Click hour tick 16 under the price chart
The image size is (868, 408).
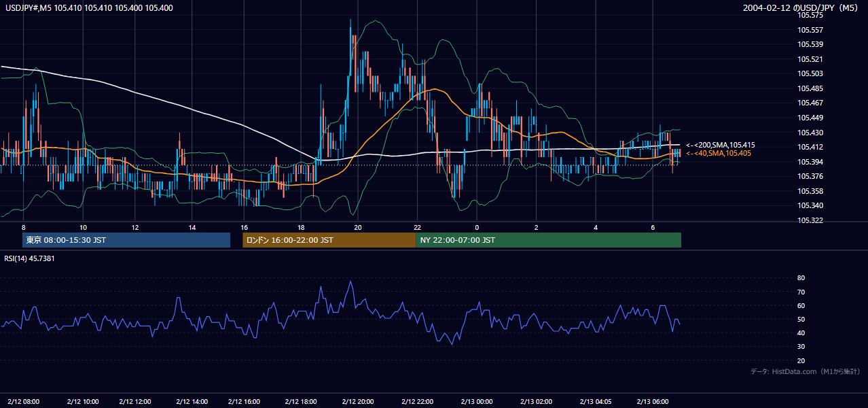pyautogui.click(x=244, y=227)
